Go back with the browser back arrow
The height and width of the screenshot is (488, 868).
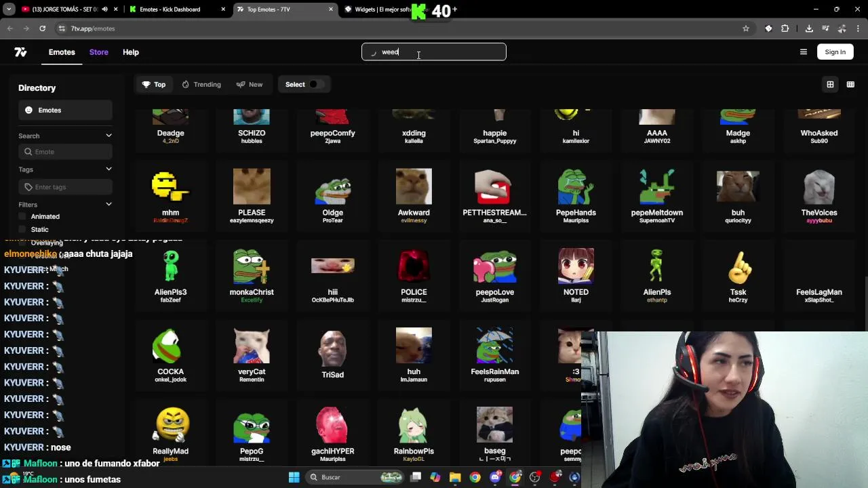10,28
